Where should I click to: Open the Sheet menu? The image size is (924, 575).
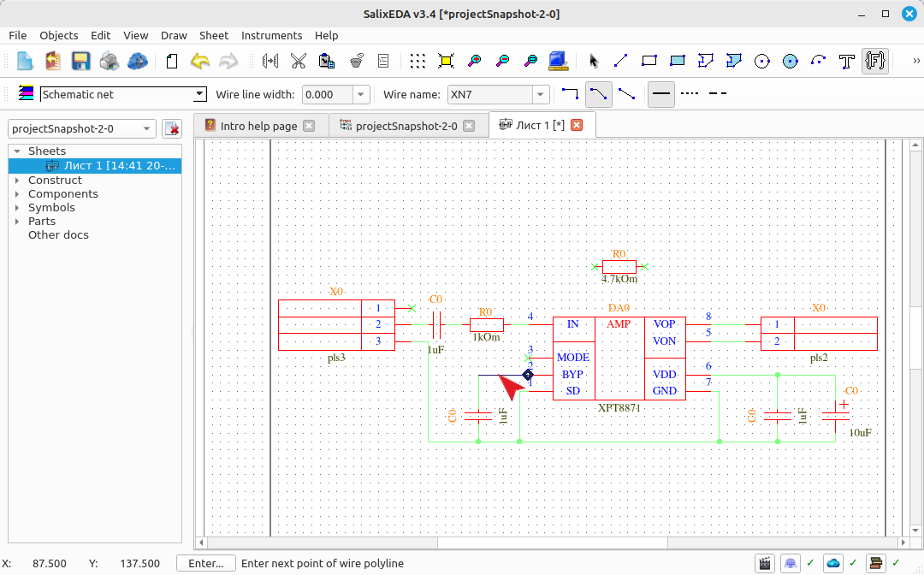[214, 35]
